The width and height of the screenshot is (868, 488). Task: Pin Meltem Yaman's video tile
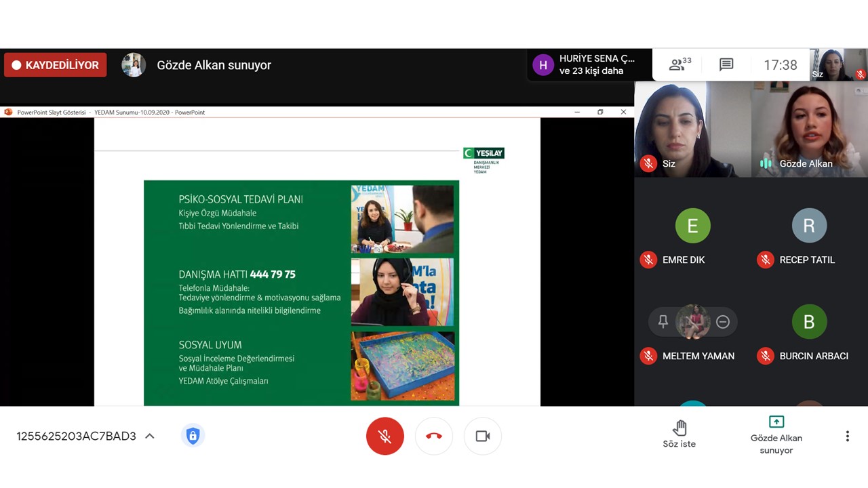(663, 322)
